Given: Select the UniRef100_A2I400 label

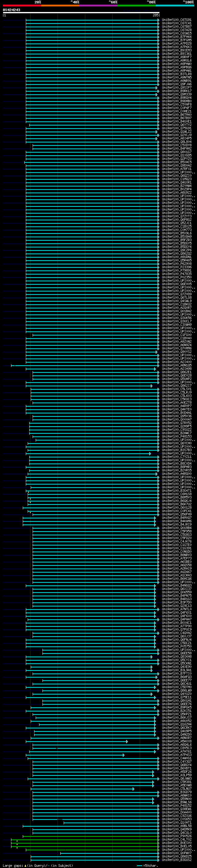Looking at the screenshot, I should coord(176,362).
